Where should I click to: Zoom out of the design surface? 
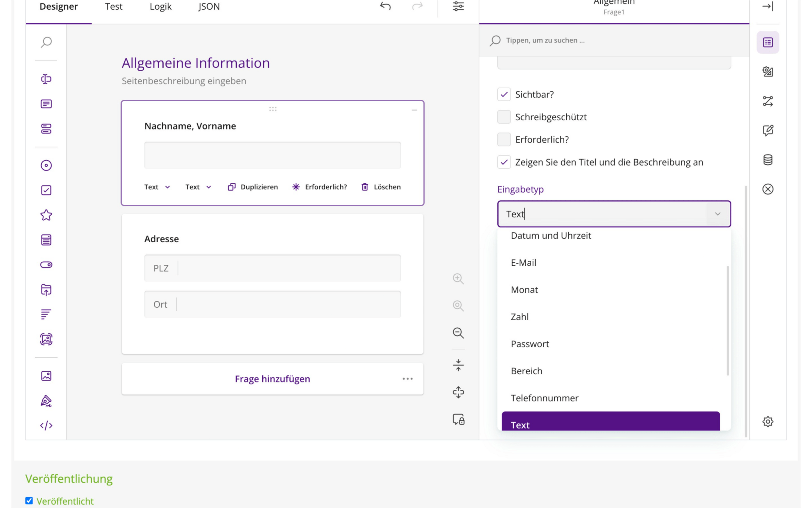point(458,333)
